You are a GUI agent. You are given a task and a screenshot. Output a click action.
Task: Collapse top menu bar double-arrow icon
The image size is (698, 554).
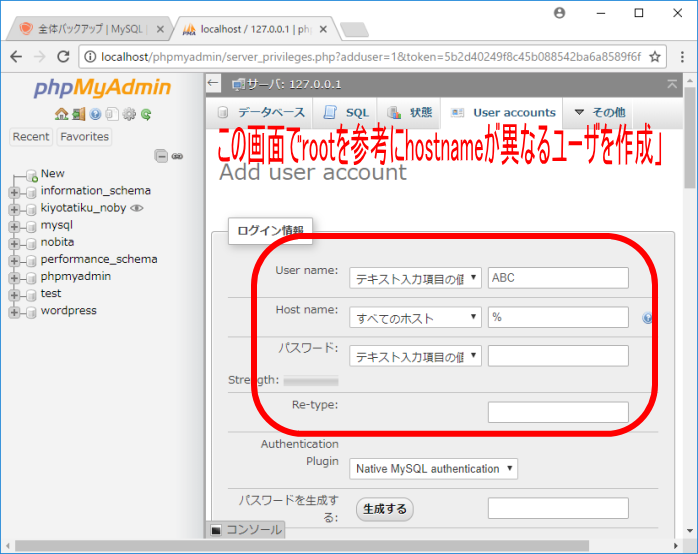pyautogui.click(x=672, y=84)
